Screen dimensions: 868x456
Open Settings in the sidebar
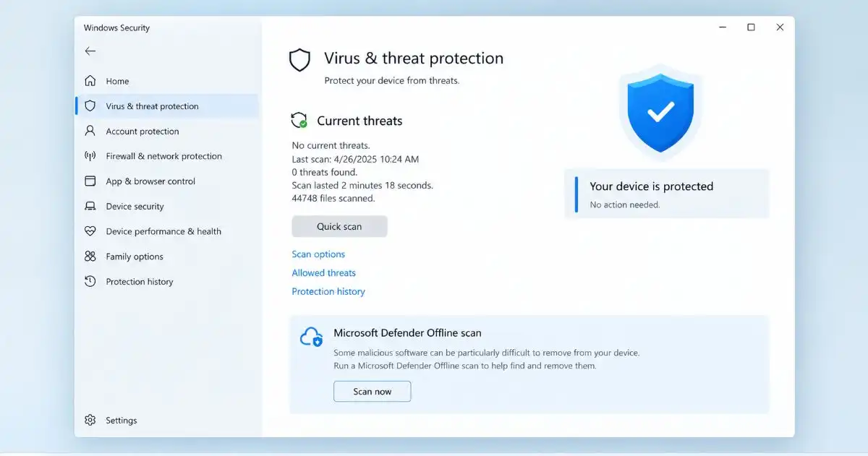(x=166, y=421)
